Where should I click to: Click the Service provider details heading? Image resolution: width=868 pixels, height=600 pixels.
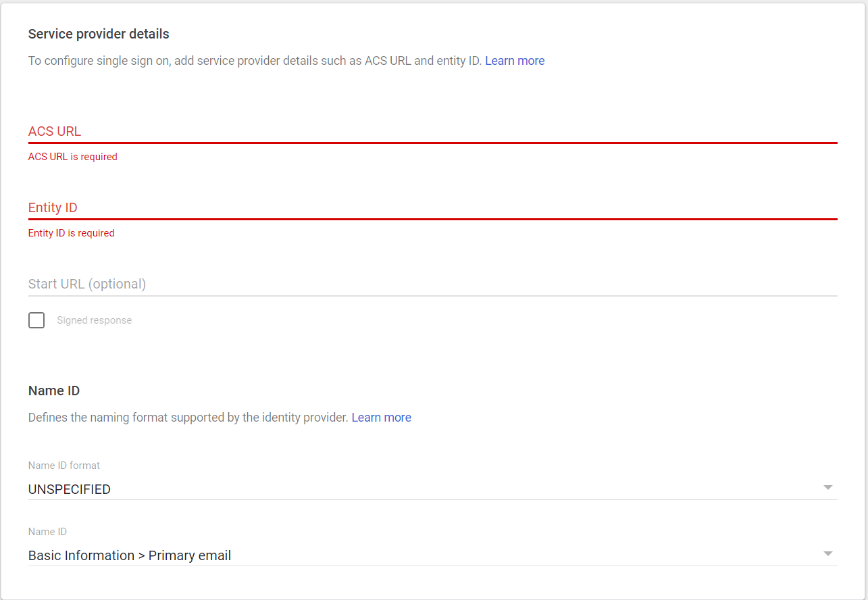click(x=99, y=34)
